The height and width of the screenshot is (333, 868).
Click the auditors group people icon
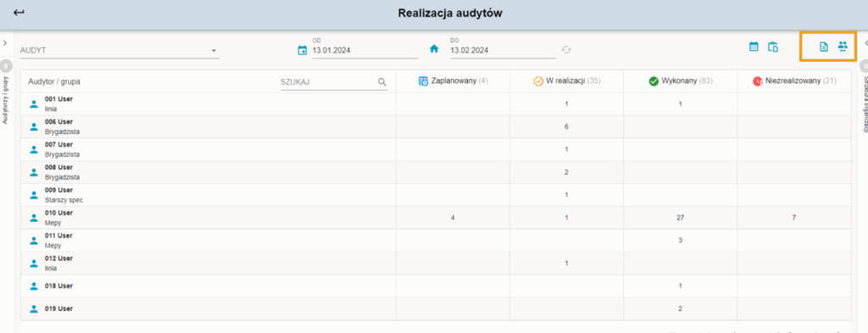(x=843, y=47)
